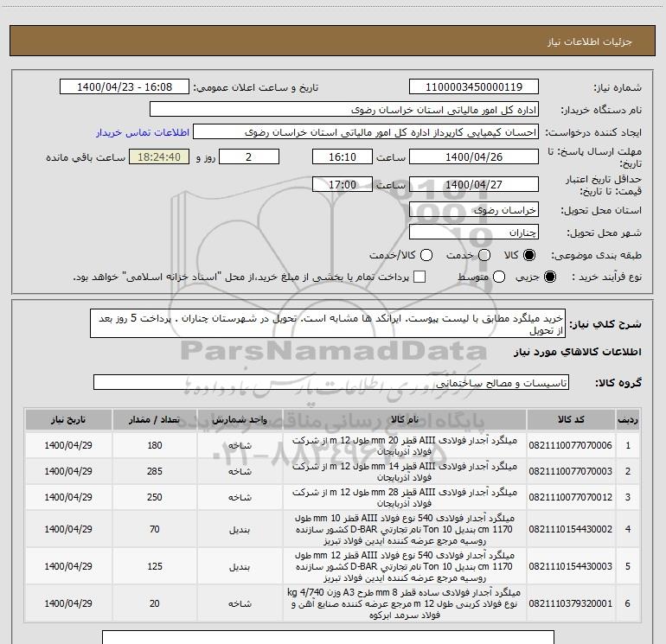The width and height of the screenshot is (666, 644).
Task: Click the واحد شمارش column header
Action: coord(240,420)
